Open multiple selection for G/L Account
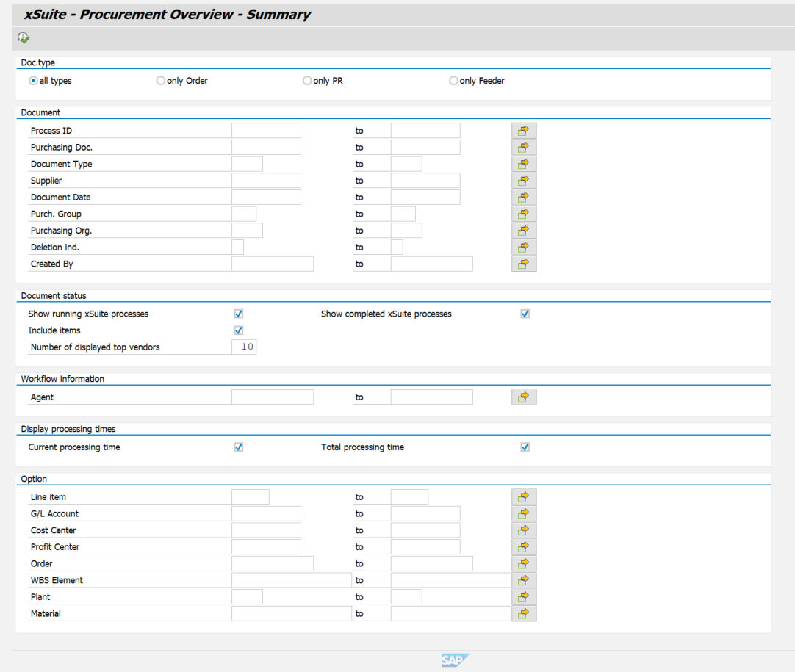795x672 pixels. 524,513
